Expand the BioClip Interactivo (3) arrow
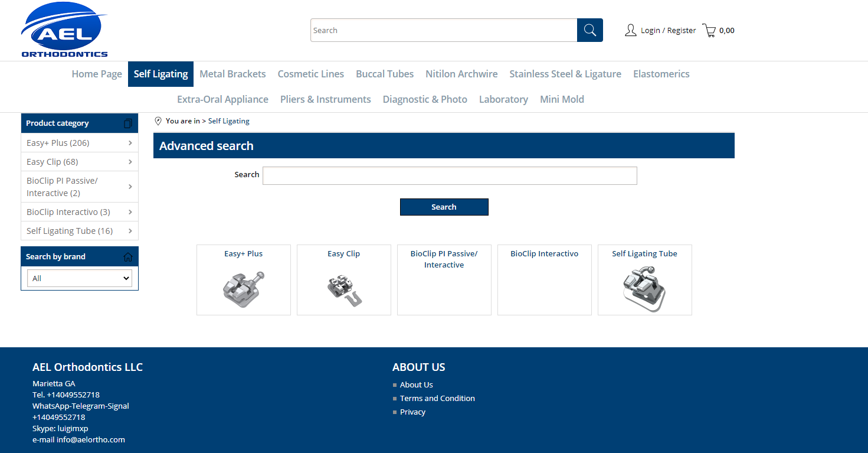The height and width of the screenshot is (453, 868). pos(130,212)
